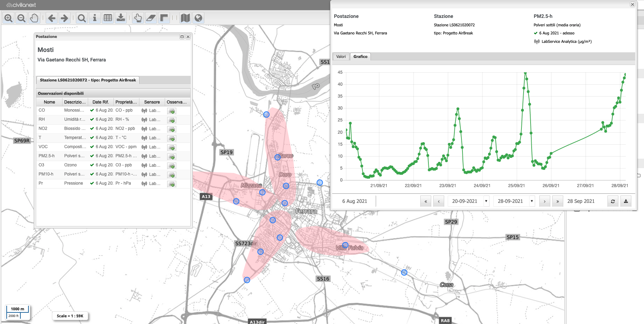Click the map download tool
The width and height of the screenshot is (644, 324).
pyautogui.click(x=121, y=18)
